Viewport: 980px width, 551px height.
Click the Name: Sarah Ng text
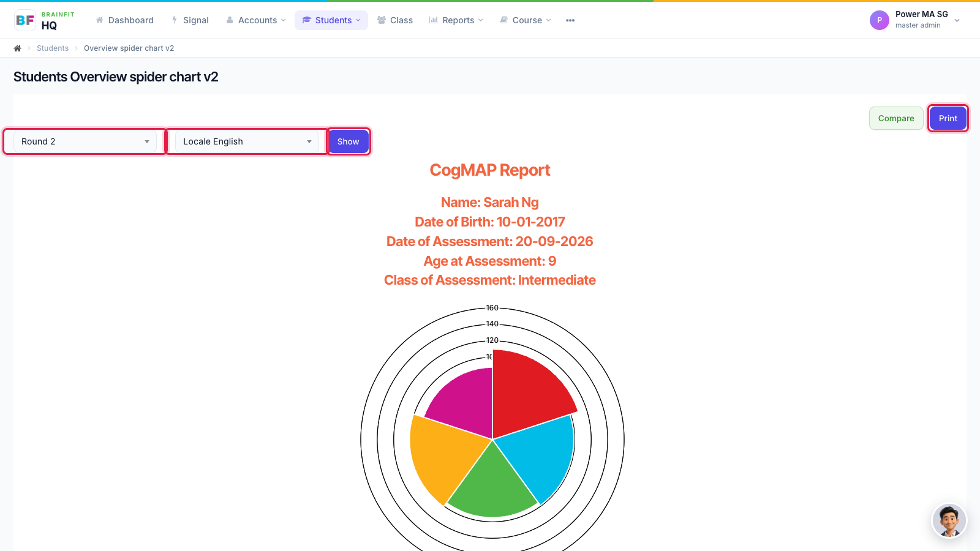pyautogui.click(x=490, y=203)
